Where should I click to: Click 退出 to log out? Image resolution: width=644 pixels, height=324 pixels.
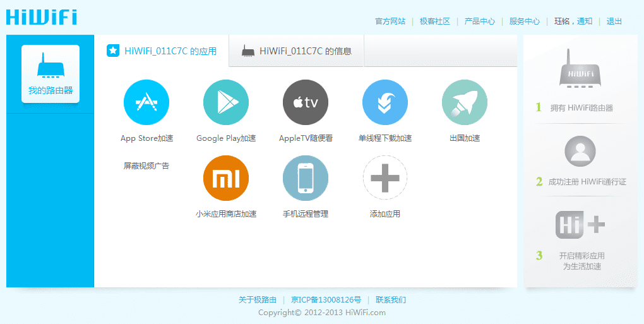[614, 21]
